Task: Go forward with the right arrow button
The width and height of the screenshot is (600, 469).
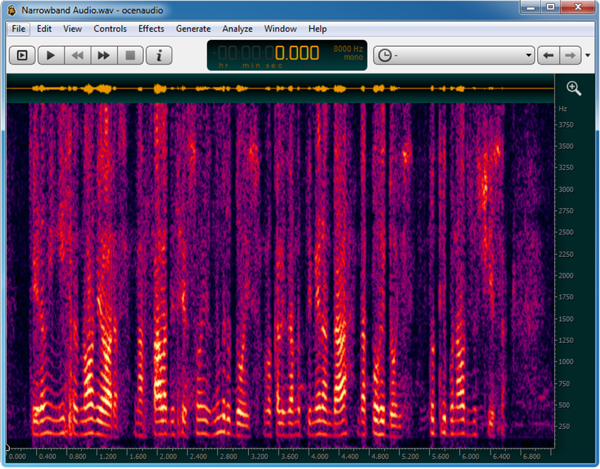Action: coord(570,55)
